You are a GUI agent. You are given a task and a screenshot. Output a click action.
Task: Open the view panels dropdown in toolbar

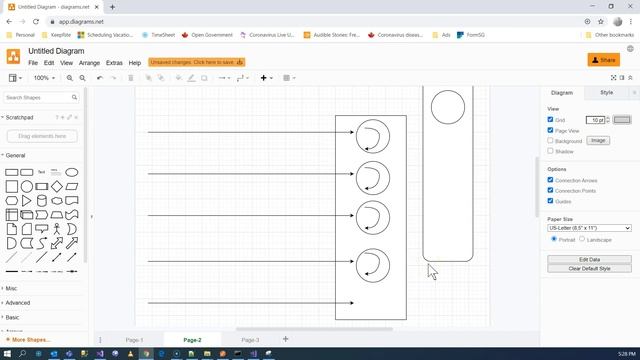15,78
